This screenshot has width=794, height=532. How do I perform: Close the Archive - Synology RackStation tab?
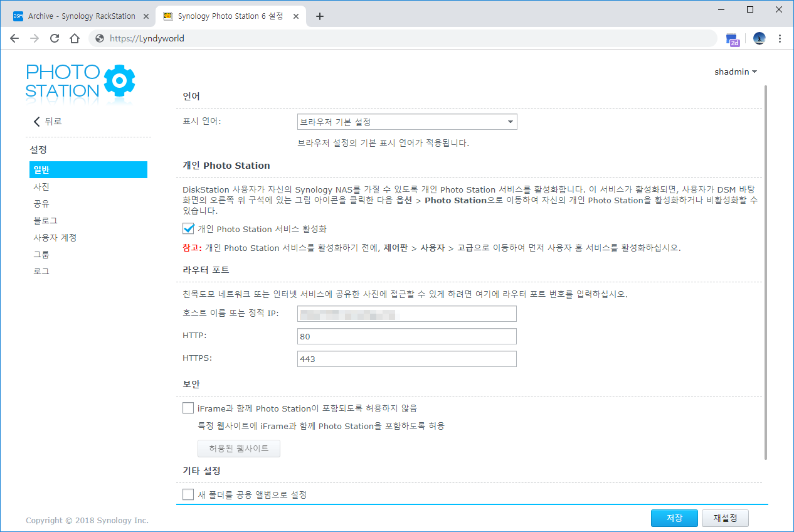(146, 16)
